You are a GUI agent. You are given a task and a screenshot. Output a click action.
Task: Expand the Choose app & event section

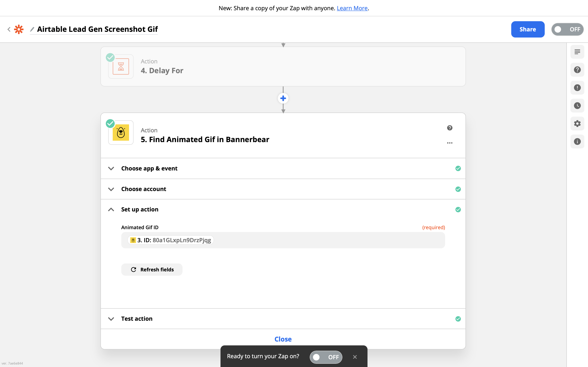pos(149,168)
